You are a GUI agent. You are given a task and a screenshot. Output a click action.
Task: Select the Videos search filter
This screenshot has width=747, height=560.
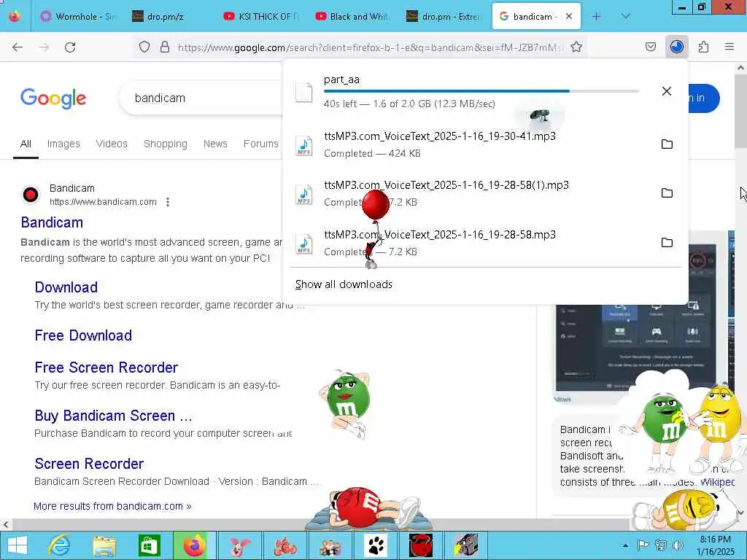(112, 144)
